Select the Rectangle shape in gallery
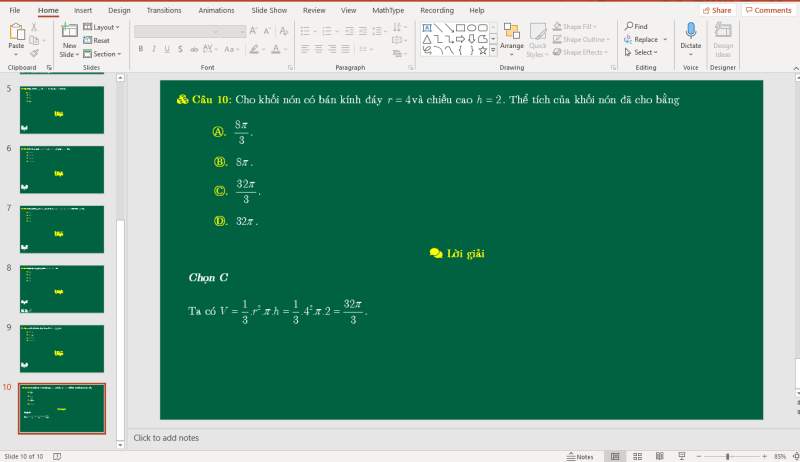Screen dimensions: 800x462 460,28
